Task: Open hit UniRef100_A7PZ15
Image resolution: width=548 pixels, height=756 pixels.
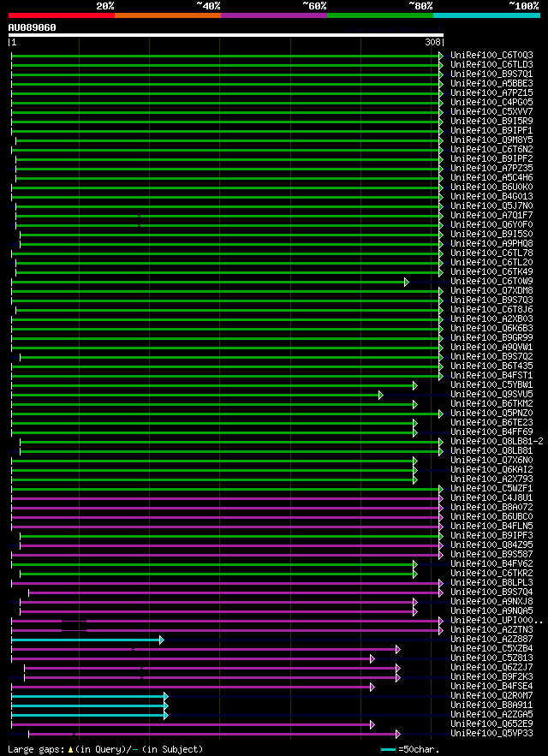Action: pos(492,93)
